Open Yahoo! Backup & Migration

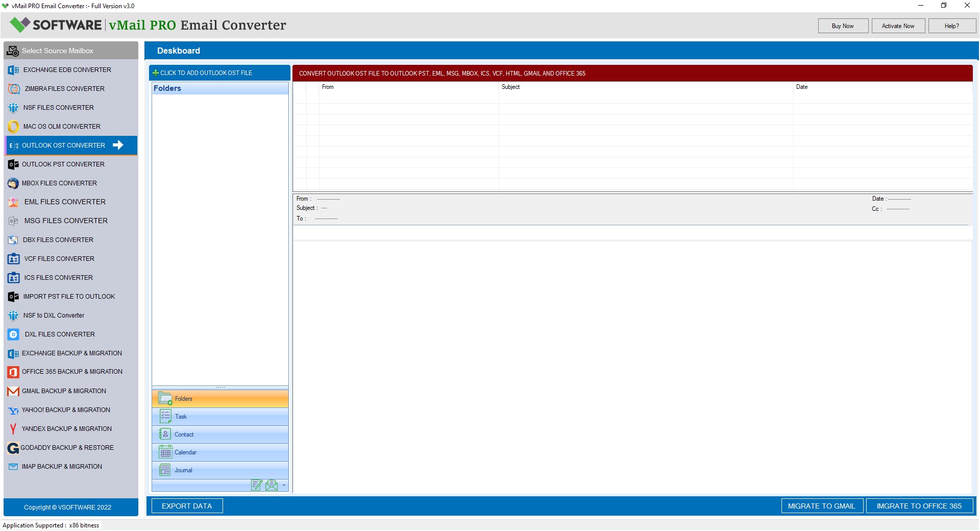point(71,410)
